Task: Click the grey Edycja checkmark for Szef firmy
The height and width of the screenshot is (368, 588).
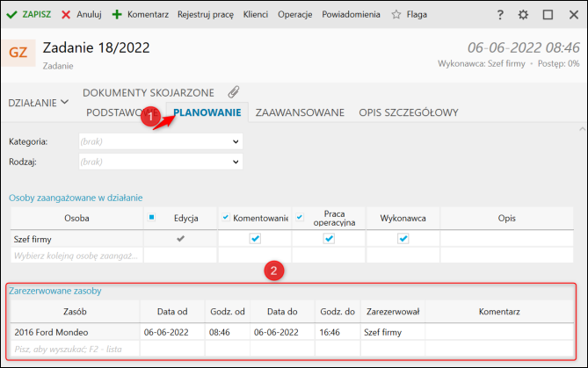Action: tap(180, 238)
